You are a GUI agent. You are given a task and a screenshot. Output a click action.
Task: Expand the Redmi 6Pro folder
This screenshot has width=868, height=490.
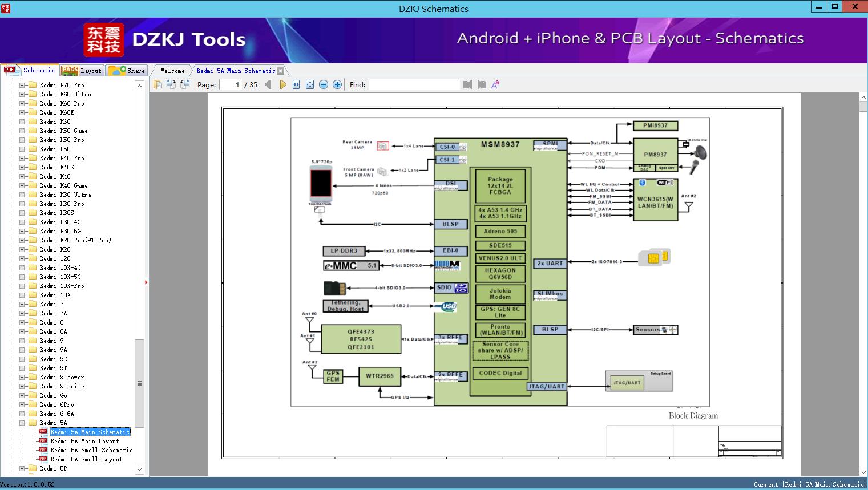[22, 404]
